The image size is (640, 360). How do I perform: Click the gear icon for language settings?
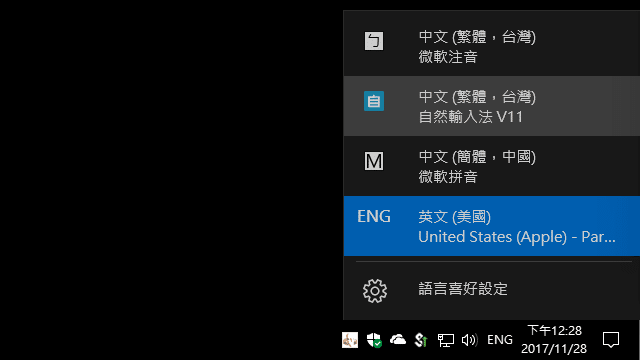point(375,291)
